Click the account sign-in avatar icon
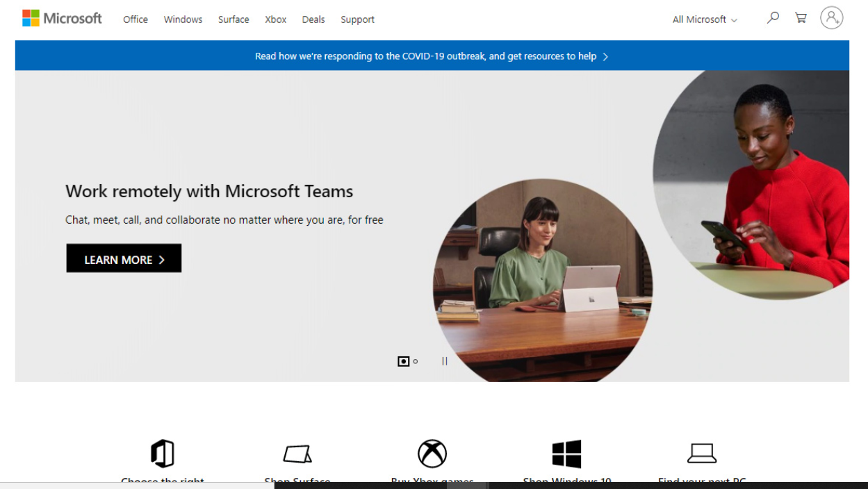868x489 pixels. tap(831, 18)
